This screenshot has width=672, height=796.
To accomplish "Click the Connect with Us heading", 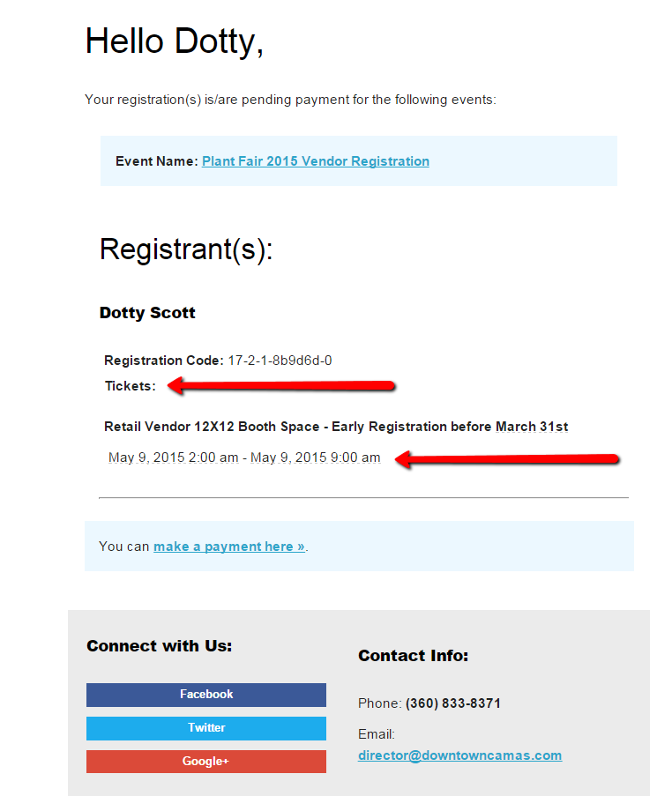I will [x=159, y=646].
